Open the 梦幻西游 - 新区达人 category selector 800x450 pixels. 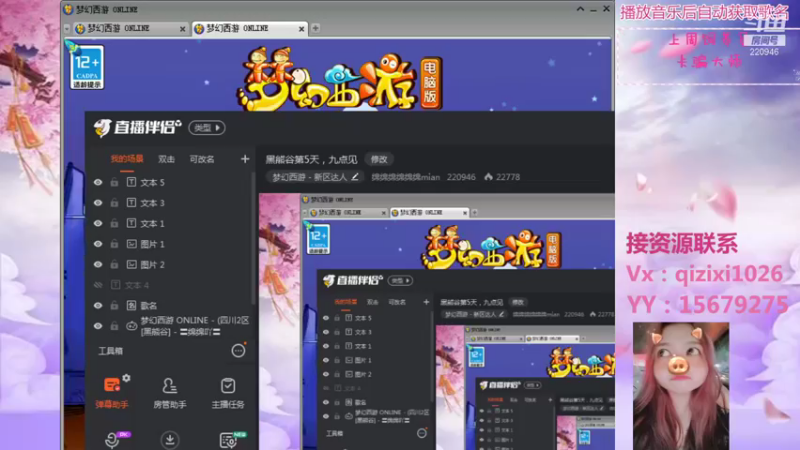(x=315, y=177)
